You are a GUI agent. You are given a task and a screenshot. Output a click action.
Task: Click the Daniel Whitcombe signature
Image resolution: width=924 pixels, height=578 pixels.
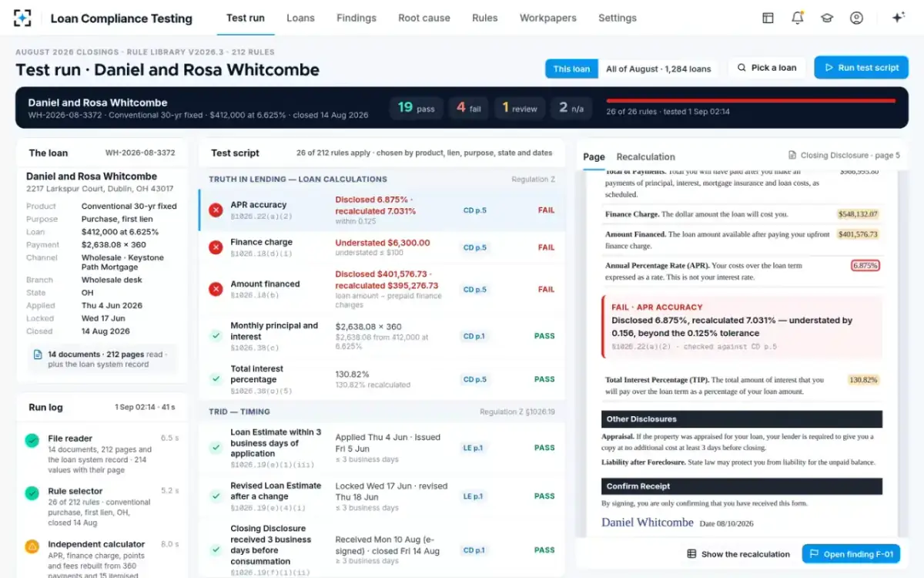[648, 523]
